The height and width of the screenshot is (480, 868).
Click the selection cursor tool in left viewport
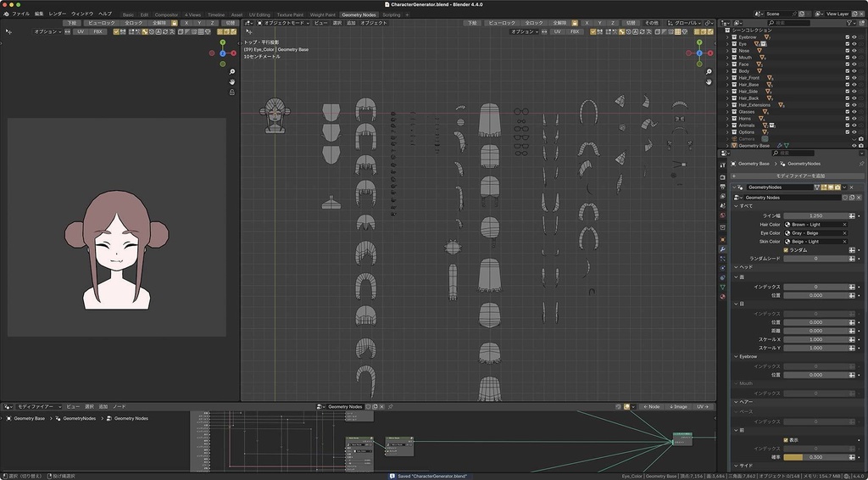(x=8, y=32)
